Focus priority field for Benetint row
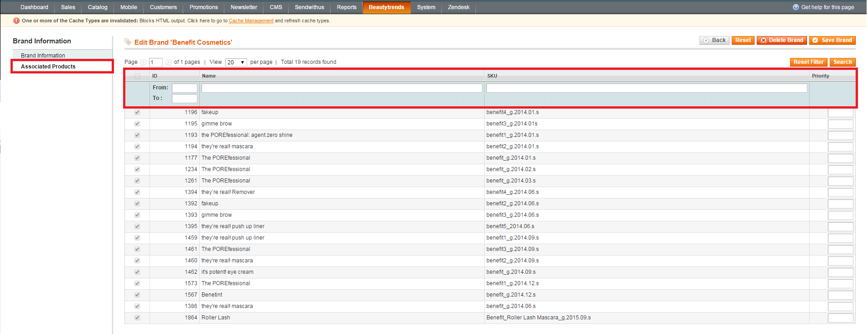Image resolution: width=868 pixels, height=334 pixels. coord(841,295)
